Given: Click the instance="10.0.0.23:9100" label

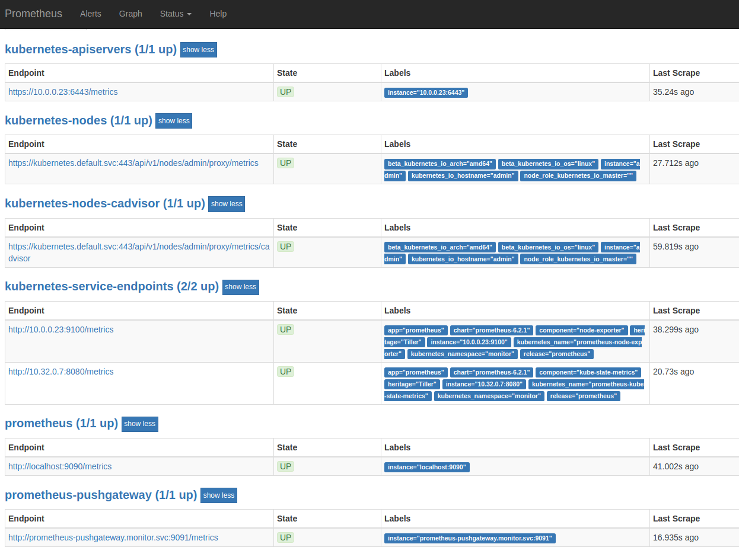Looking at the screenshot, I should click(x=469, y=342).
